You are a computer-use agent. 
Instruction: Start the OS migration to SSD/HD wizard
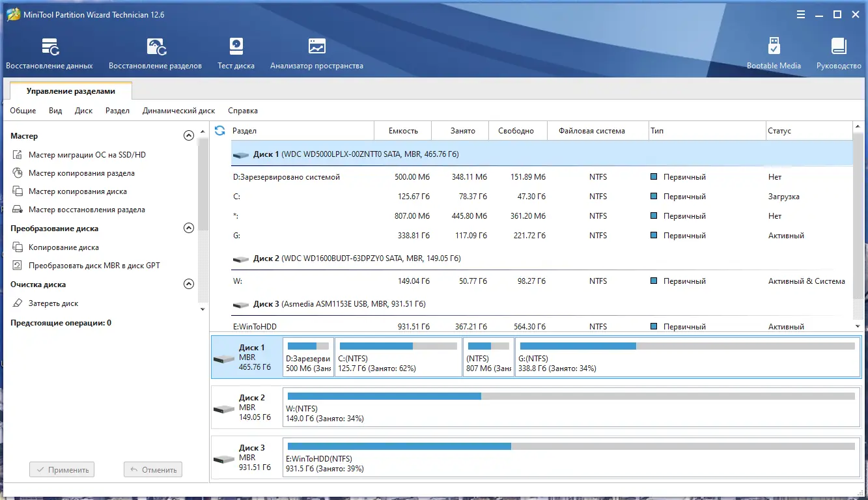[87, 155]
